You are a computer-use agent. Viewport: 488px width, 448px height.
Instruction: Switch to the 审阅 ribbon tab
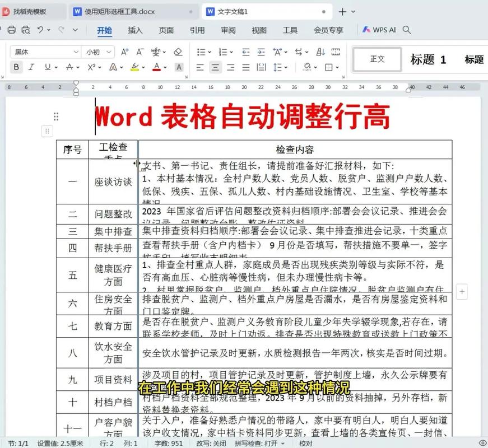click(x=227, y=31)
